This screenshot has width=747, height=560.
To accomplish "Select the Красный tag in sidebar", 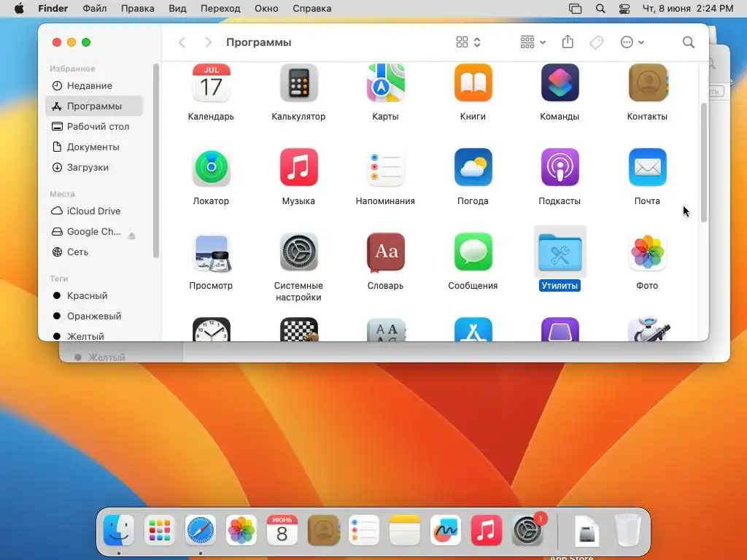I will point(94,296).
